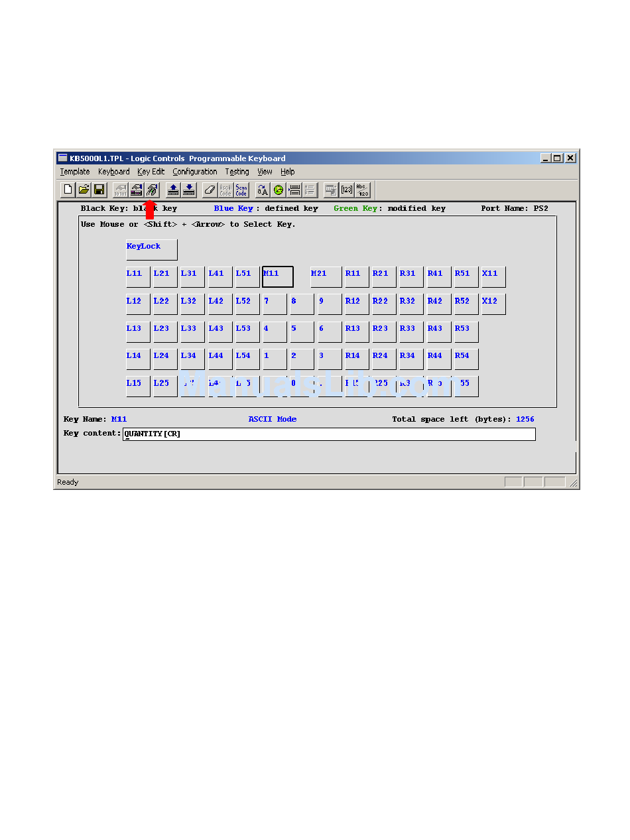Click the window-list icon before the [123] icon
The width and height of the screenshot is (630, 840).
331,190
